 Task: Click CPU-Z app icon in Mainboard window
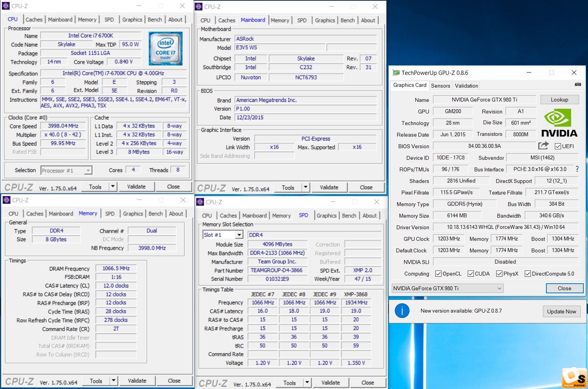pyautogui.click(x=199, y=7)
